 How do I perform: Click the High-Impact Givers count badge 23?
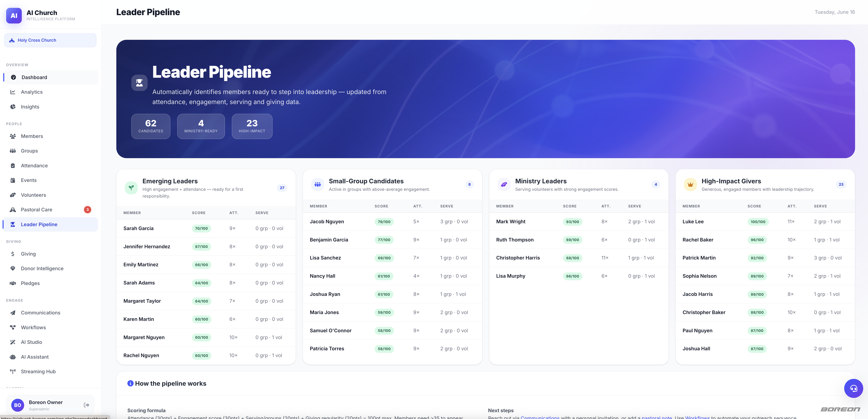point(841,185)
